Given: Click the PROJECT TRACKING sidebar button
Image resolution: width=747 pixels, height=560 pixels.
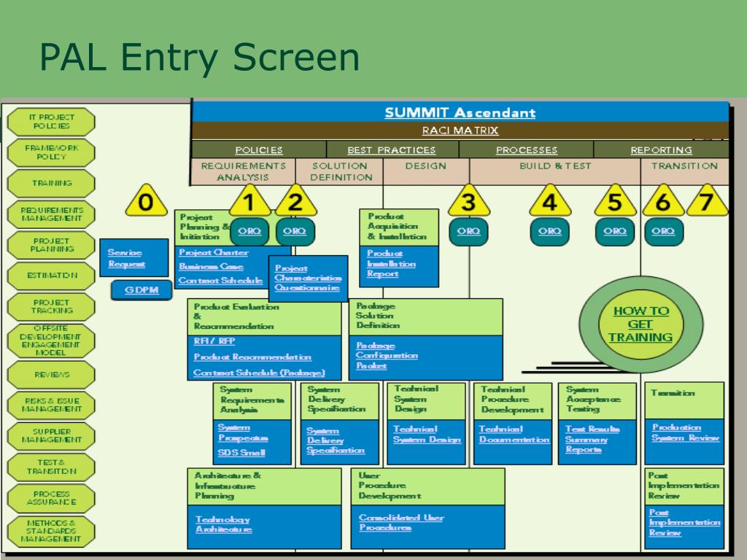Looking at the screenshot, I should point(51,307).
